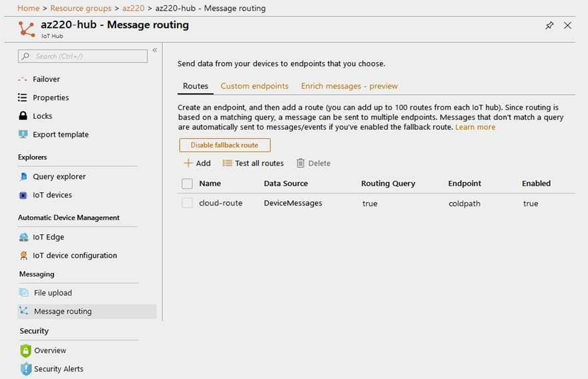Pin the blade using the pin icon
The width and height of the screenshot is (588, 379).
click(549, 25)
